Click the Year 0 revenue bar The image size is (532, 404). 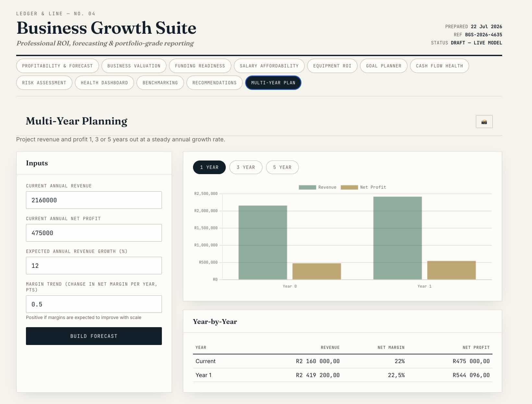point(263,243)
